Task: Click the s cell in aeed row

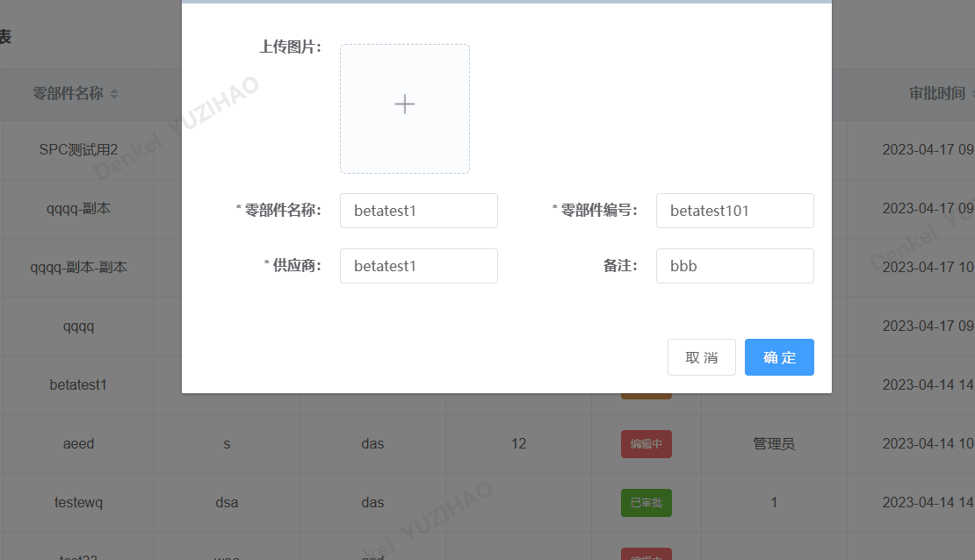Action: [227, 444]
